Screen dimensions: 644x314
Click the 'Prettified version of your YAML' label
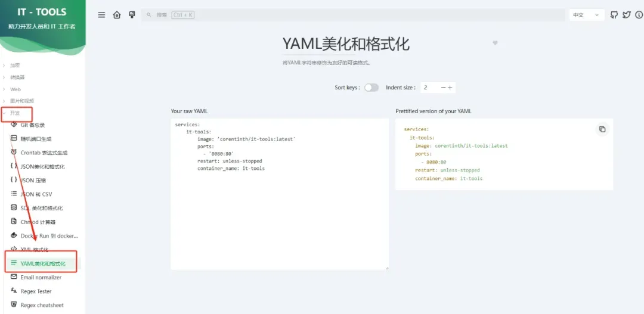tap(434, 111)
